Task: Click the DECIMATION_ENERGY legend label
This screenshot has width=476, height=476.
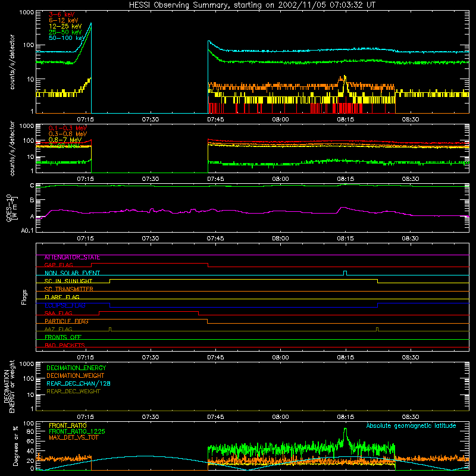Action: click(76, 368)
